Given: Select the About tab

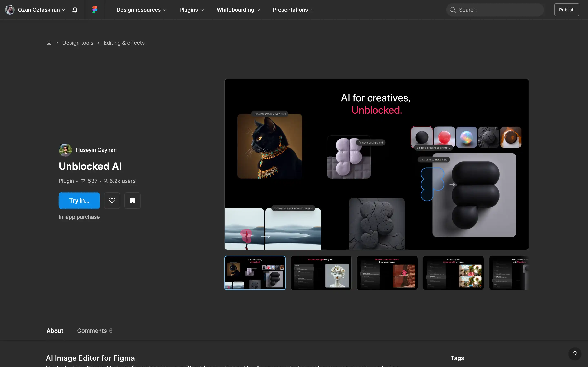Looking at the screenshot, I should pyautogui.click(x=55, y=331).
